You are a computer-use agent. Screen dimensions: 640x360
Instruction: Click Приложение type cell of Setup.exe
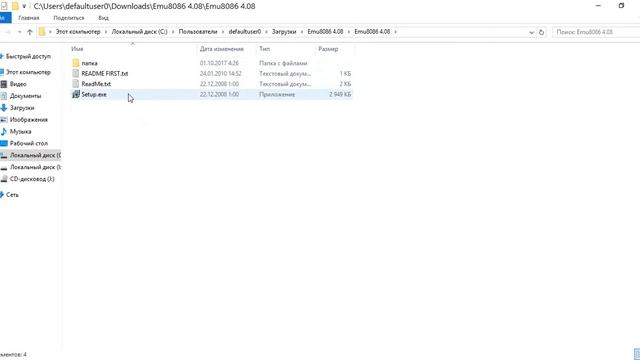(x=277, y=94)
